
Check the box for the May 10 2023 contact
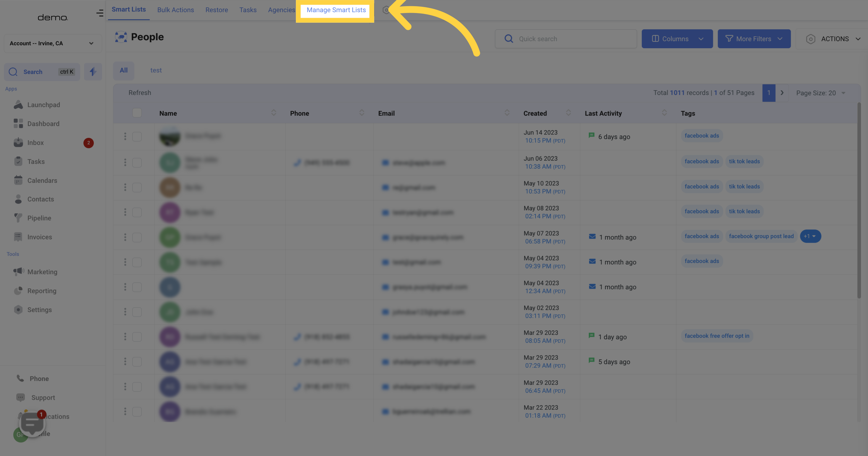[x=137, y=187]
